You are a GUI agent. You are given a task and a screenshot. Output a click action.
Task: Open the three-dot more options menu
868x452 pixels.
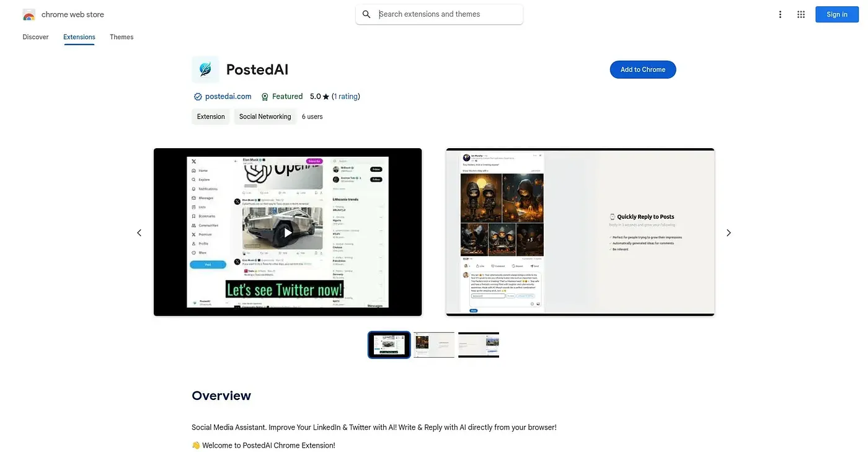pyautogui.click(x=780, y=14)
